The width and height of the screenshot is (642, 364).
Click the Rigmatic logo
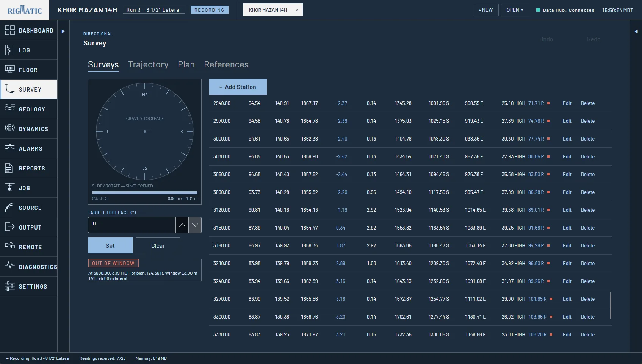coord(25,10)
